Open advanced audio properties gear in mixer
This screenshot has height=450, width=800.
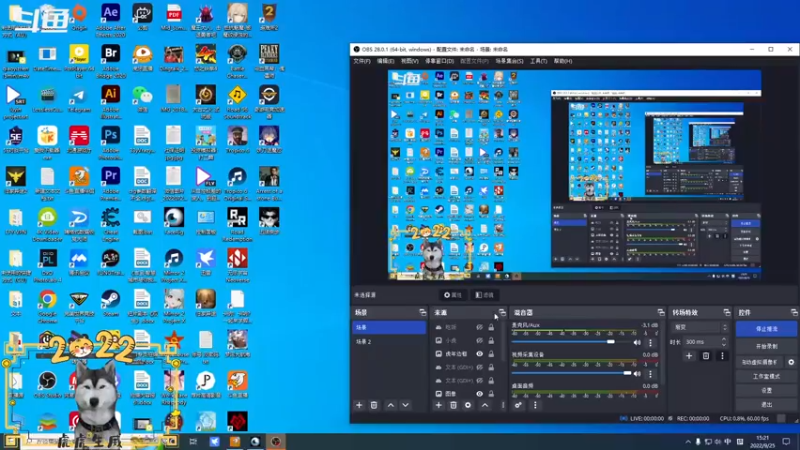pyautogui.click(x=518, y=405)
